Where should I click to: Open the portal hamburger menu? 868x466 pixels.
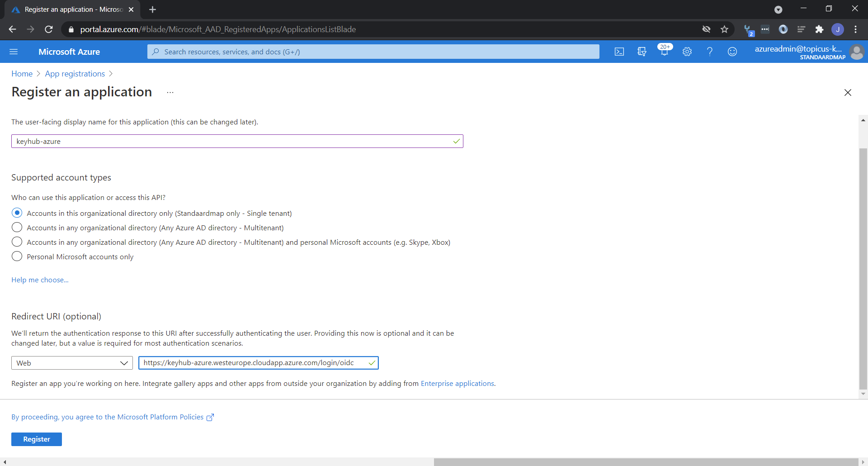coord(14,52)
